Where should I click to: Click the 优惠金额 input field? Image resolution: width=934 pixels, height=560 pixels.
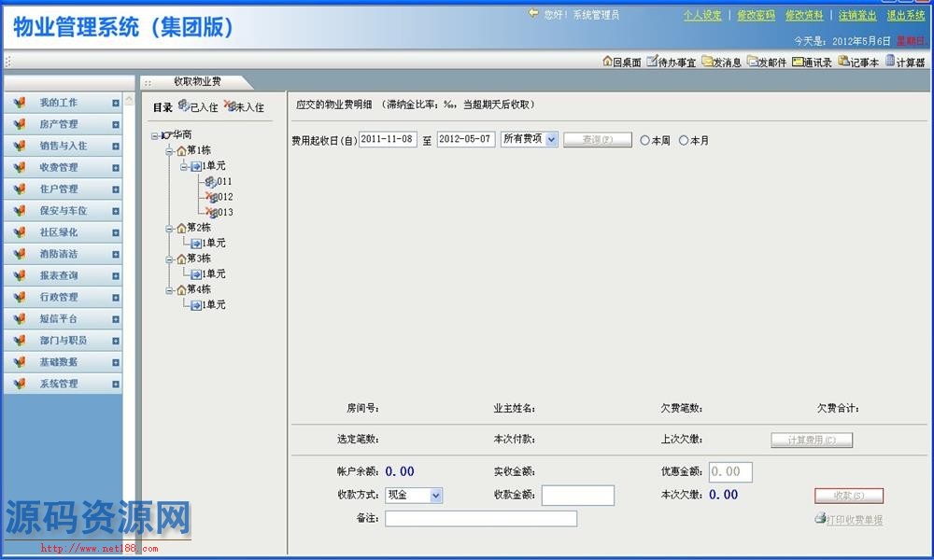click(730, 472)
